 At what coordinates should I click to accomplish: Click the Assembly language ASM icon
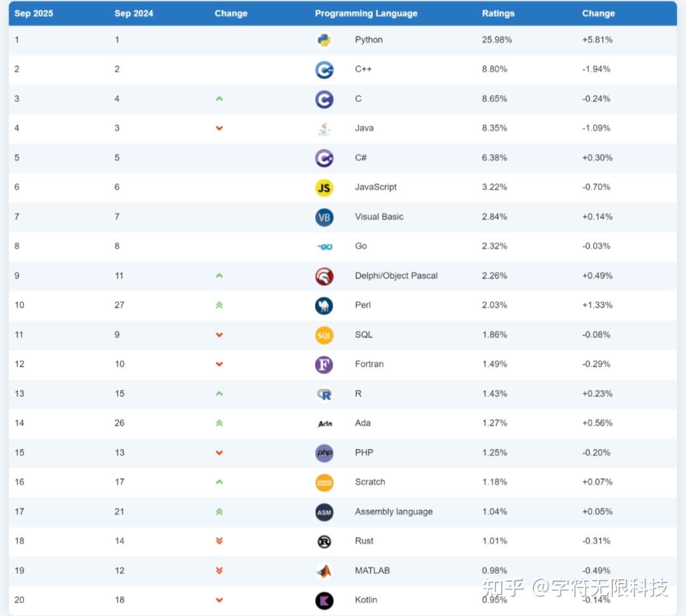(324, 512)
